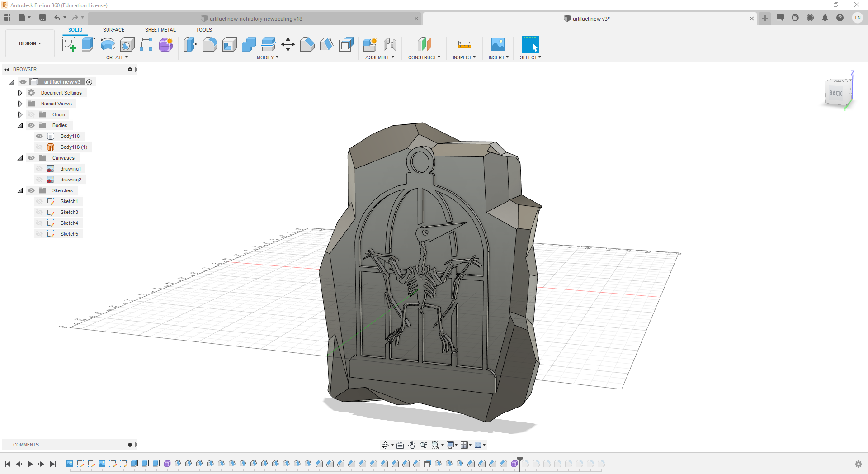This screenshot has width=868, height=474.
Task: Open the DESIGN workspace dropdown
Action: 30,43
